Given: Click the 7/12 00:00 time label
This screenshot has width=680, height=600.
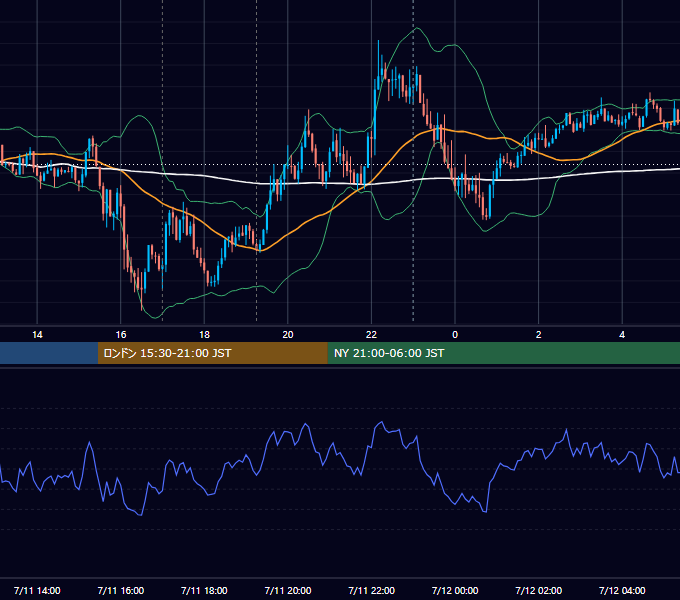Looking at the screenshot, I should click(x=455, y=590).
